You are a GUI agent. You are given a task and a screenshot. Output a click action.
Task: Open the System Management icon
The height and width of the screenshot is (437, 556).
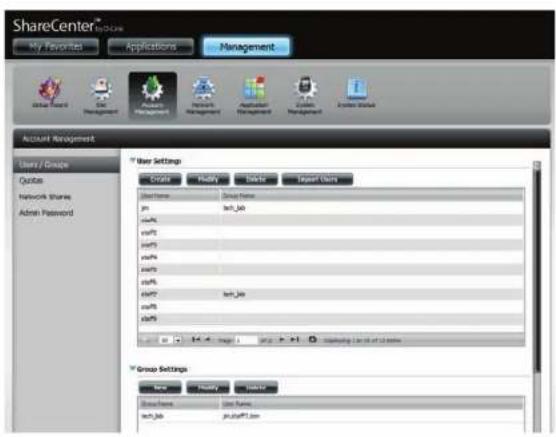point(305,95)
